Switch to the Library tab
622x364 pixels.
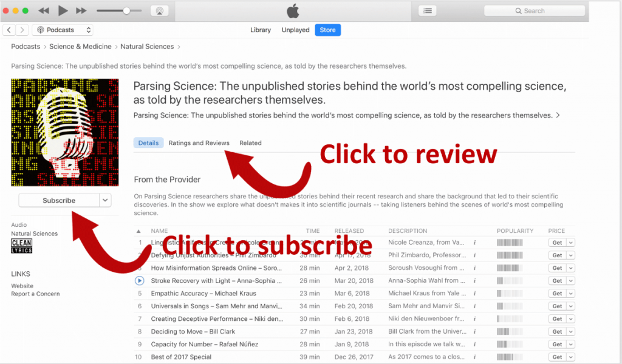(260, 30)
